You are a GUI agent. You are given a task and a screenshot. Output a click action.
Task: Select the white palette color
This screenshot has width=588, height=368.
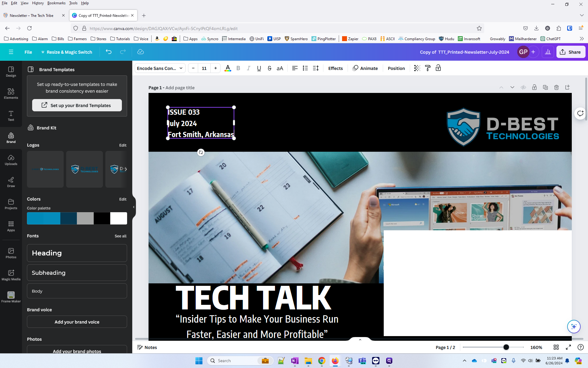[x=119, y=218]
